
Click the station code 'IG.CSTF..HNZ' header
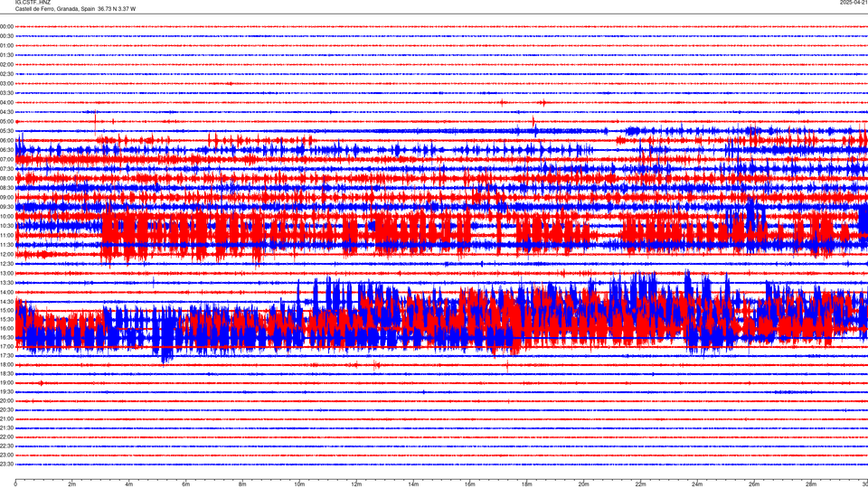click(33, 3)
